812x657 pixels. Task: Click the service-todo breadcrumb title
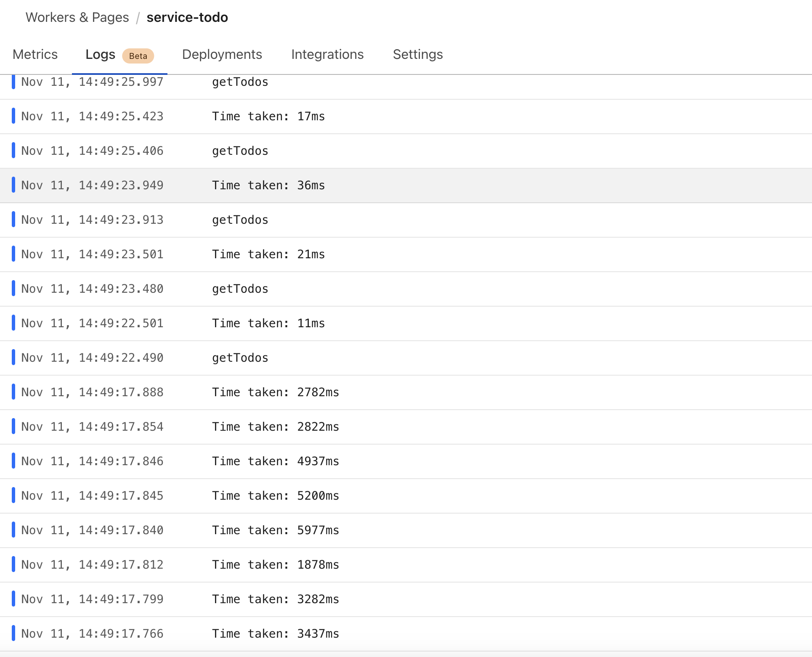[187, 17]
